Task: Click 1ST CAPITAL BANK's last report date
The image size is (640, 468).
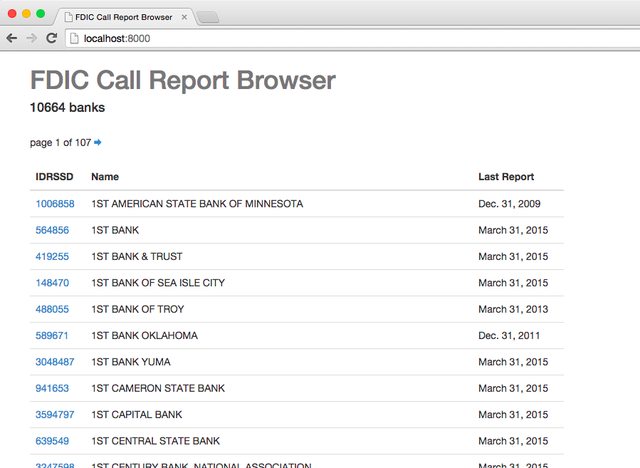Action: tap(513, 415)
